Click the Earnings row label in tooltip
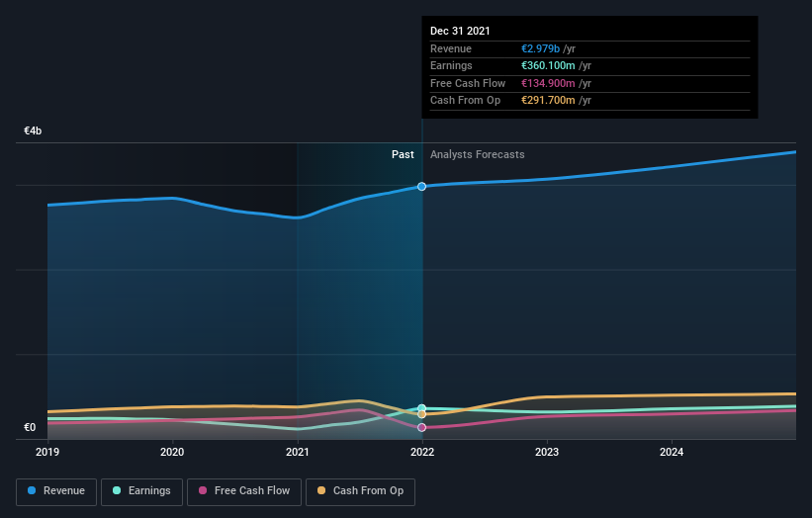812x518 pixels. tap(451, 65)
